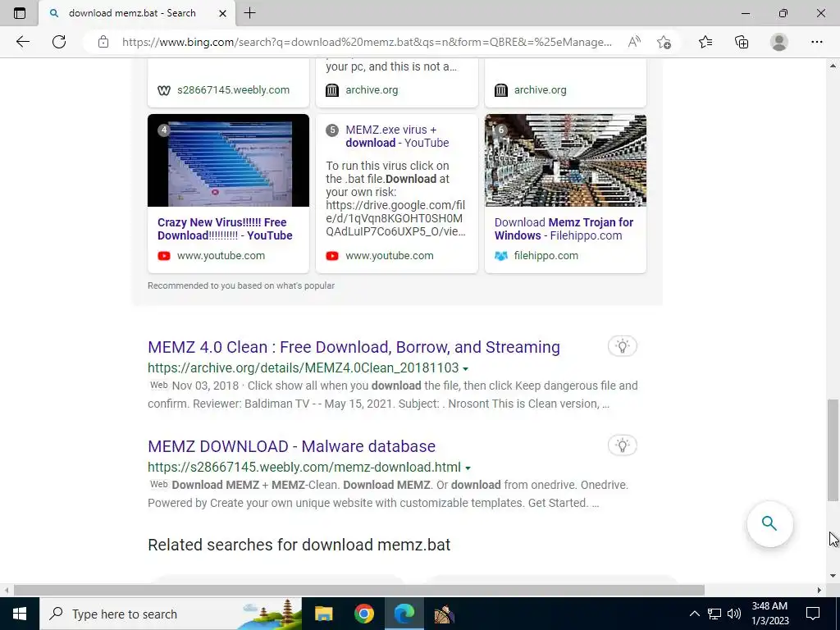Open a new tab

[x=249, y=13]
